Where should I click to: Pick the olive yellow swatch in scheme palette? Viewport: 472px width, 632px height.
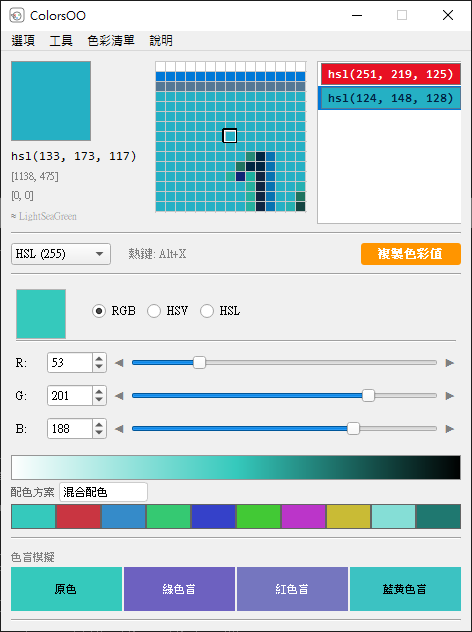point(348,516)
